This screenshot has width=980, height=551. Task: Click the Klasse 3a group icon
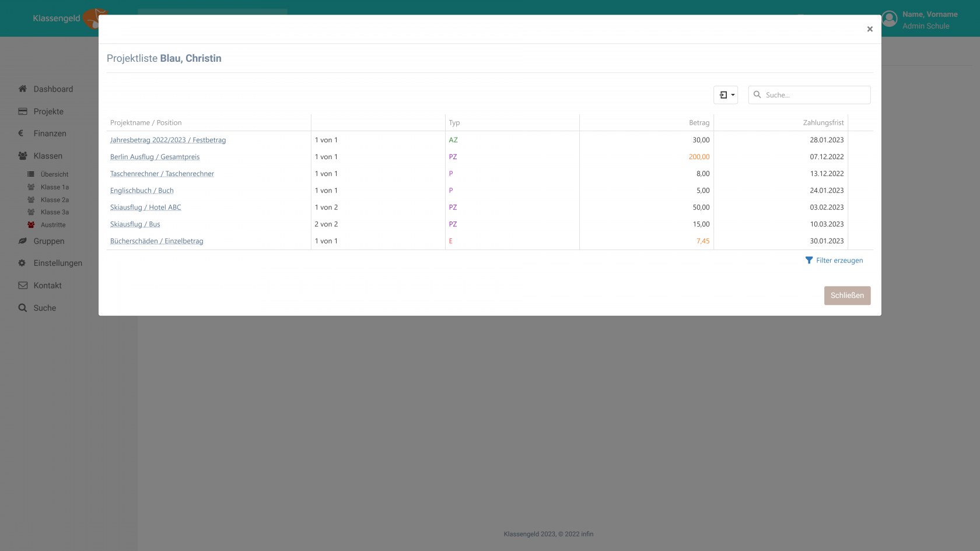coord(31,212)
